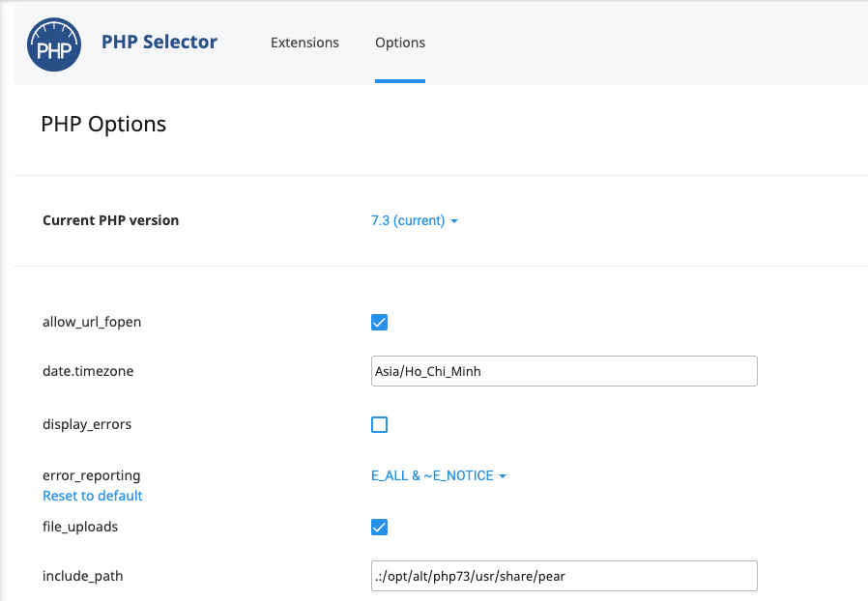The image size is (868, 601).
Task: Uncheck the file_uploads checkbox
Action: 379,527
